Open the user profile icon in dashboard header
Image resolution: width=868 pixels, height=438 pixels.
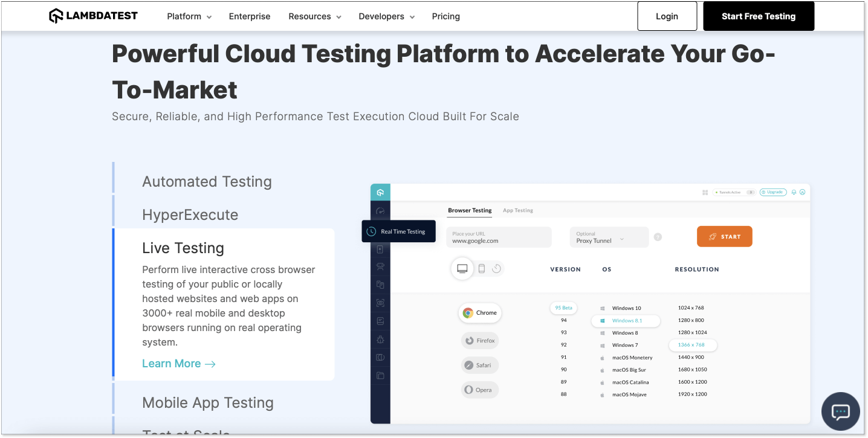[x=803, y=192]
